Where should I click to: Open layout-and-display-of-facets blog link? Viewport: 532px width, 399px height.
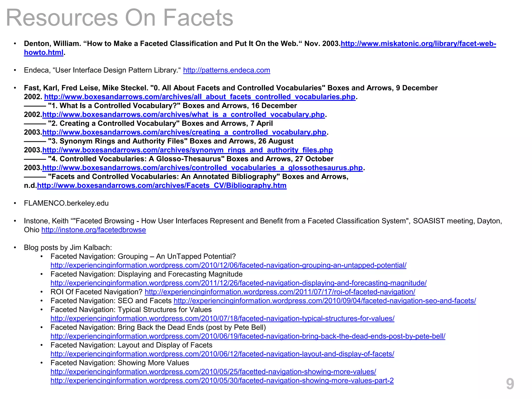(222, 354)
